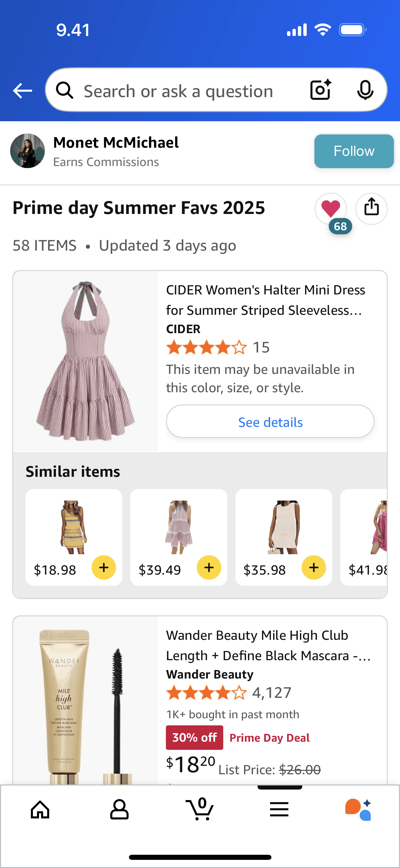This screenshot has width=400, height=868.
Task: Launch the Rufus AI assistant icon
Action: [x=358, y=810]
